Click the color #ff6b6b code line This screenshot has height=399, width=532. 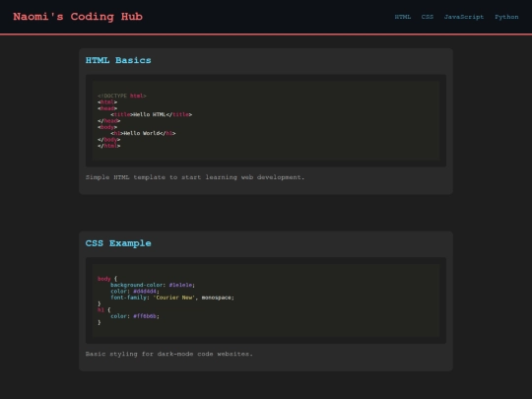pos(135,316)
